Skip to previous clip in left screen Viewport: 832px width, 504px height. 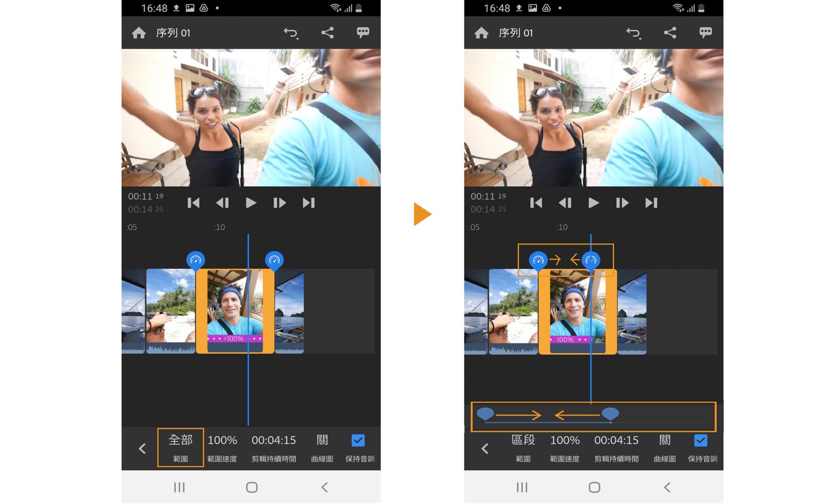click(x=193, y=203)
